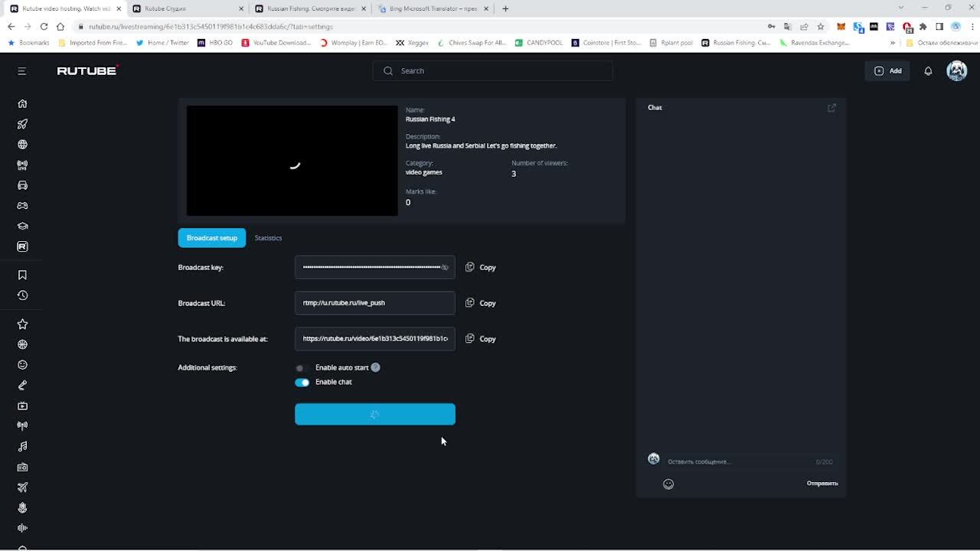Screen dimensions: 980x551
Task: Open the globe icon category in sidebar
Action: coord(22,144)
